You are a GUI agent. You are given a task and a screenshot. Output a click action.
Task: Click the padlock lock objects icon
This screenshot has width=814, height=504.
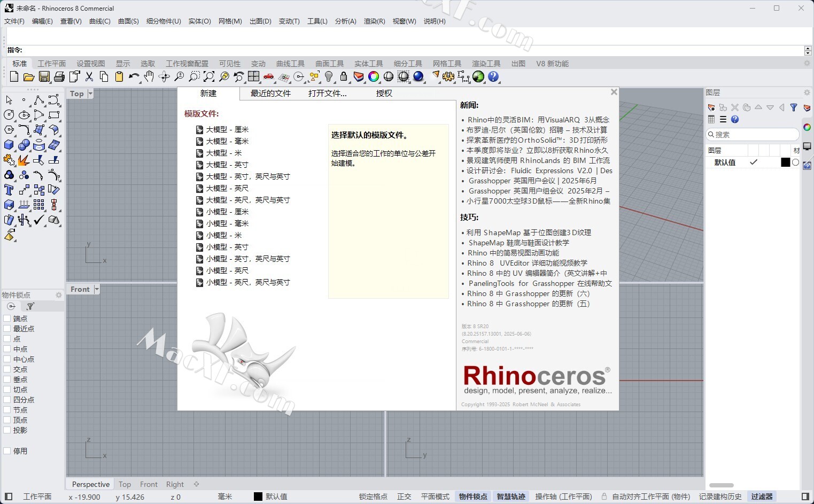(344, 76)
